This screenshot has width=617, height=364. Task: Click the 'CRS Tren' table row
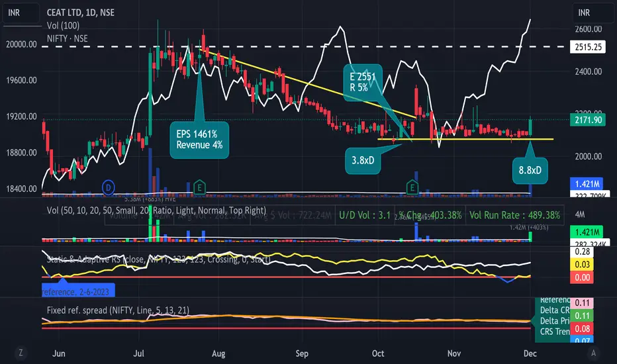pyautogui.click(x=554, y=332)
